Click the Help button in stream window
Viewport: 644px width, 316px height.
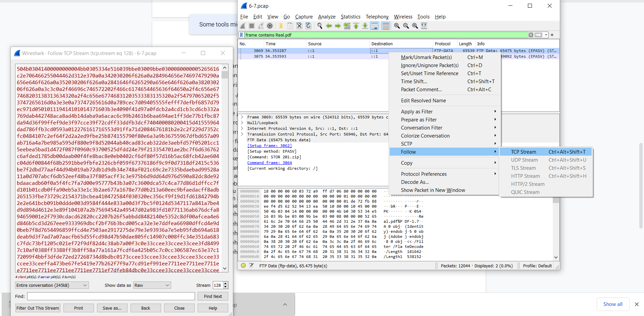pyautogui.click(x=213, y=308)
